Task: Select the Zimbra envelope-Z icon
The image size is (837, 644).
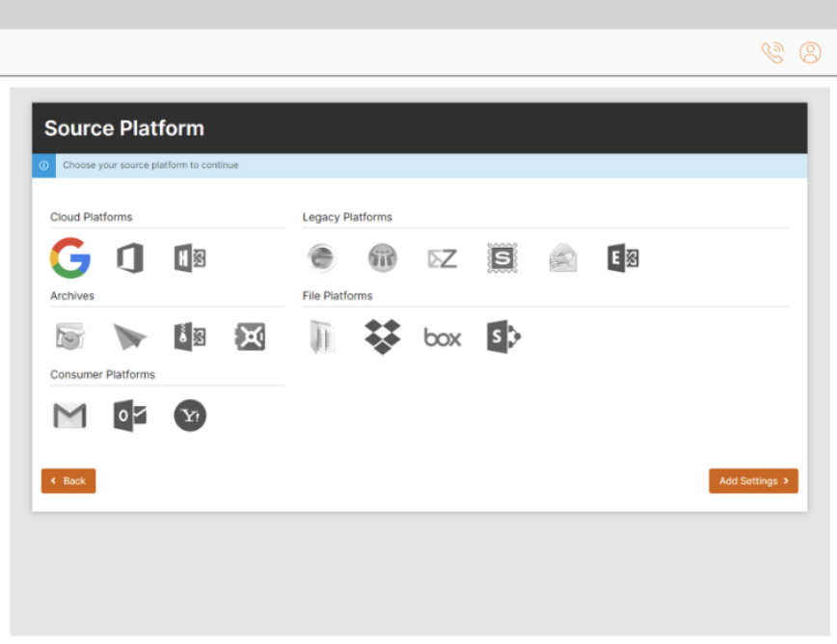Action: click(x=443, y=258)
